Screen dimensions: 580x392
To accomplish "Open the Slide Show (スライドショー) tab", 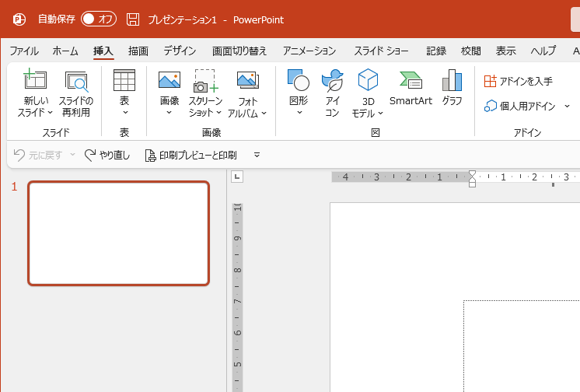I will (381, 51).
